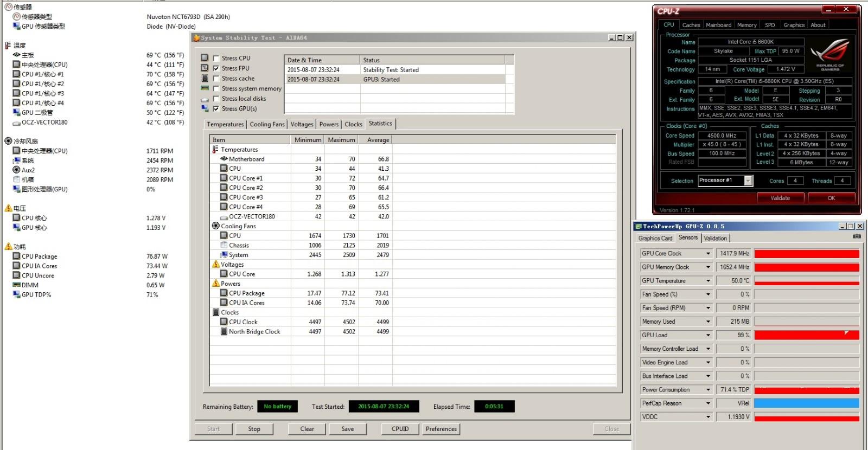The height and width of the screenshot is (450, 868).
Task: Click the GPU-Z camera screenshot icon
Action: 857,236
